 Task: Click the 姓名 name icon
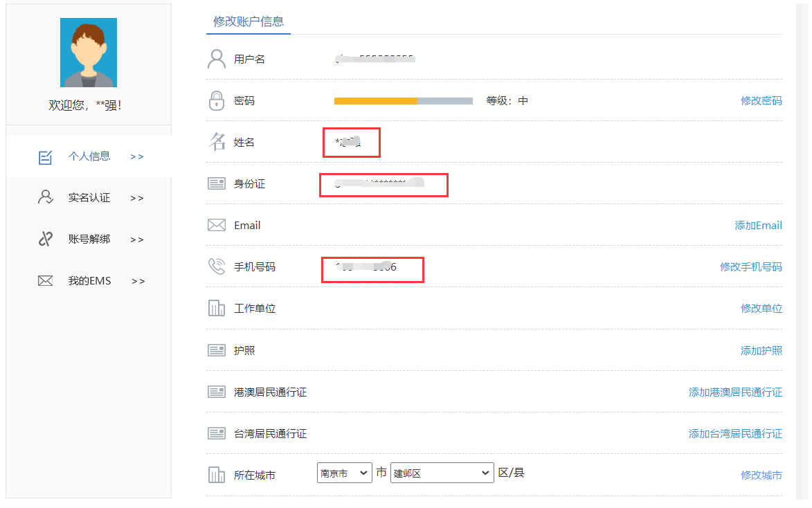pos(217,142)
